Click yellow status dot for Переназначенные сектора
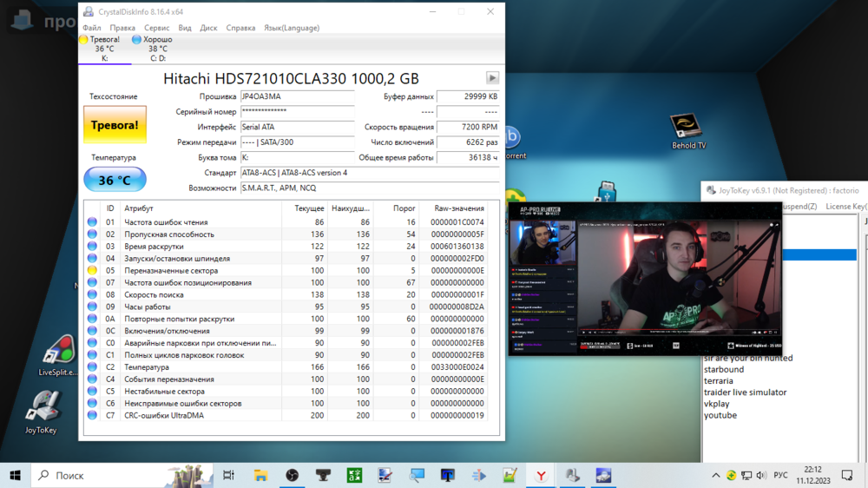 [x=92, y=271]
